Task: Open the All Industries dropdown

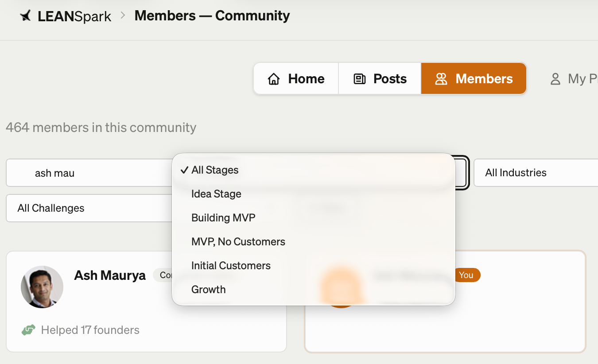Action: tap(515, 173)
